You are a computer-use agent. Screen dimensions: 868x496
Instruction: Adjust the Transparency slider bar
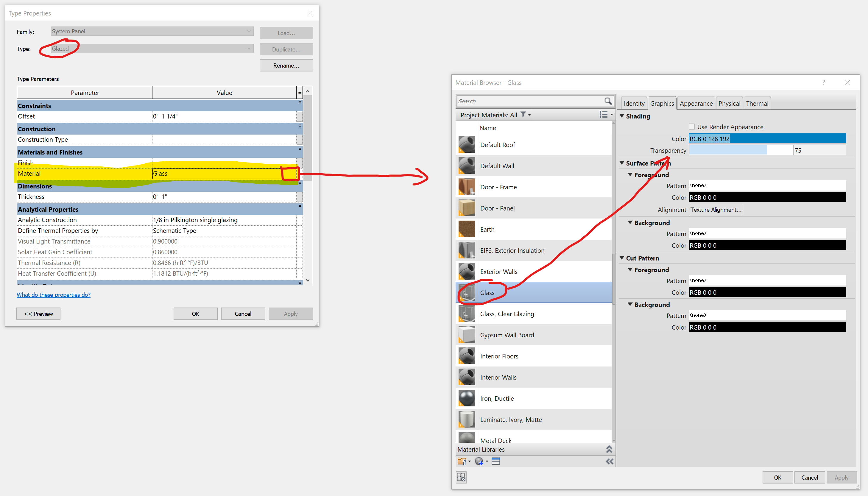point(741,150)
